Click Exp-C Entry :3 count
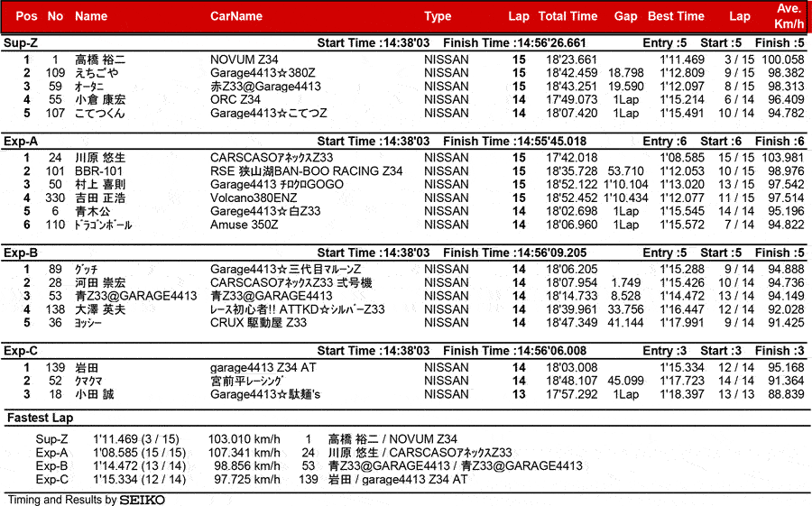812x506 pixels. pos(664,351)
